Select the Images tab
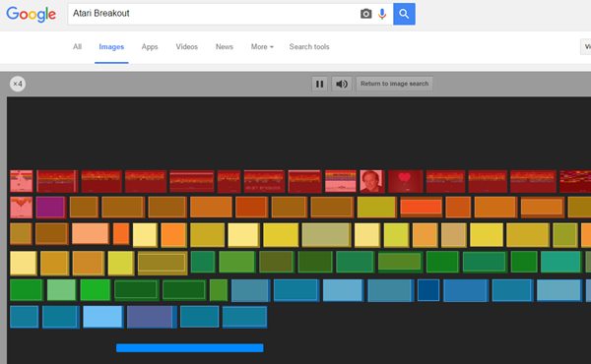Image resolution: width=591 pixels, height=364 pixels. coord(111,46)
